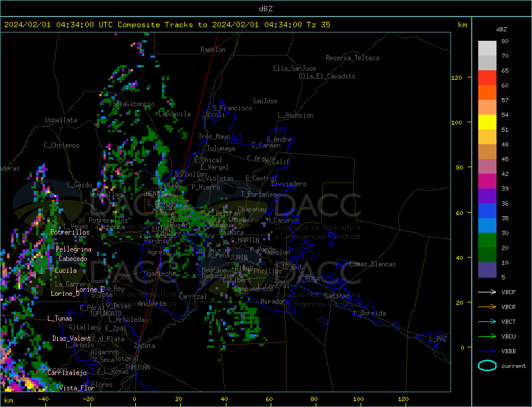This screenshot has width=532, height=407.
Task: Select the 42 dBZ magenta swatch
Action: coord(487,181)
